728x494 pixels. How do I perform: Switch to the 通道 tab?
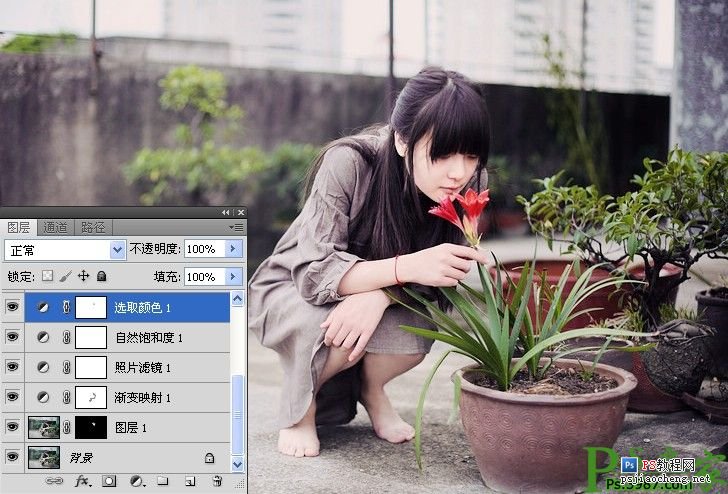[55, 228]
